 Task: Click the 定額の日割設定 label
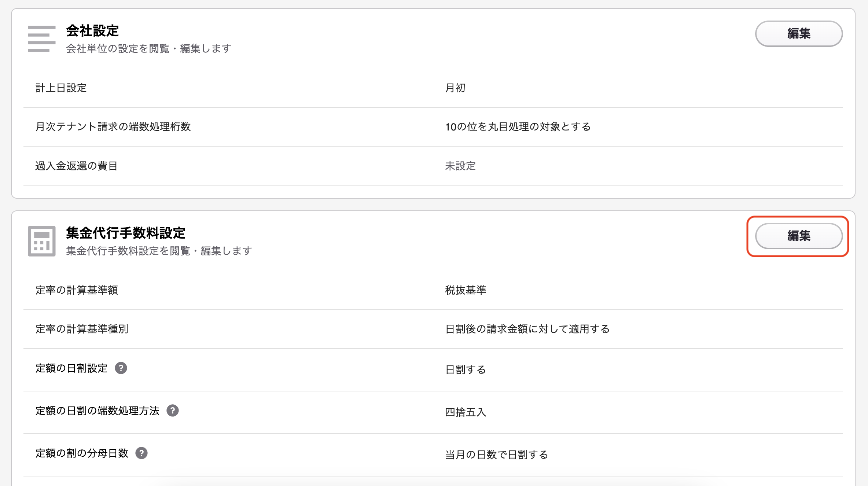[x=71, y=368]
